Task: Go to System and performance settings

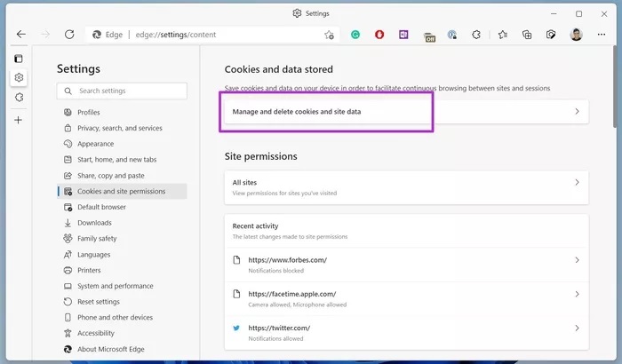Action: pyautogui.click(x=115, y=286)
